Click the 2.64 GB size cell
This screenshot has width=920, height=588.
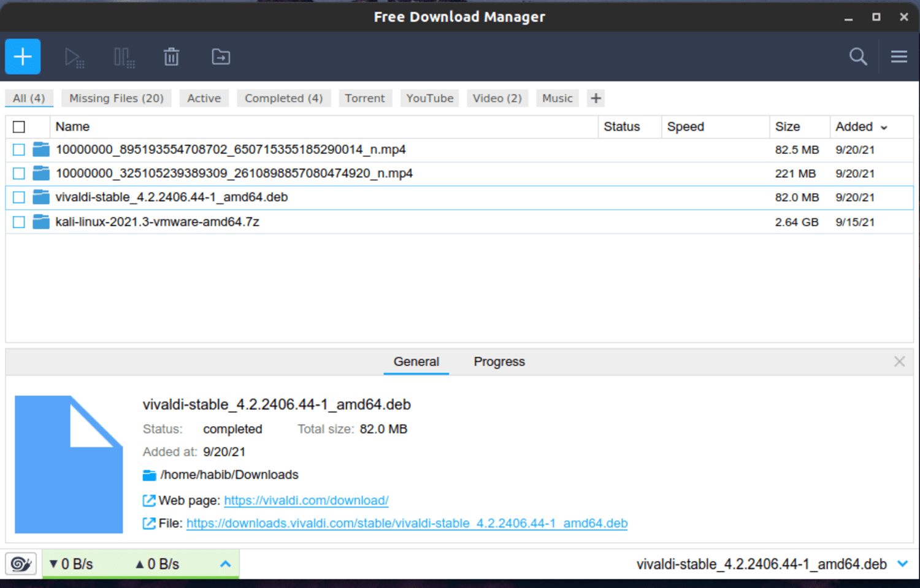click(x=797, y=222)
